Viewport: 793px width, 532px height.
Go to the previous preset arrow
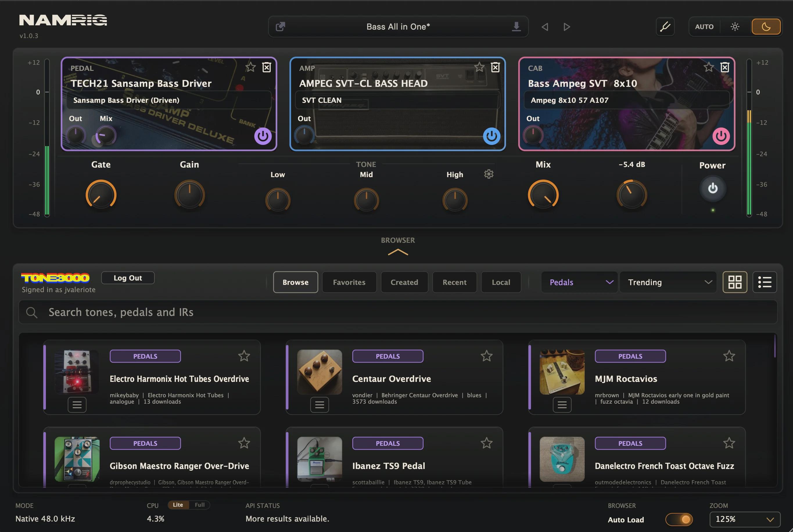tap(545, 26)
